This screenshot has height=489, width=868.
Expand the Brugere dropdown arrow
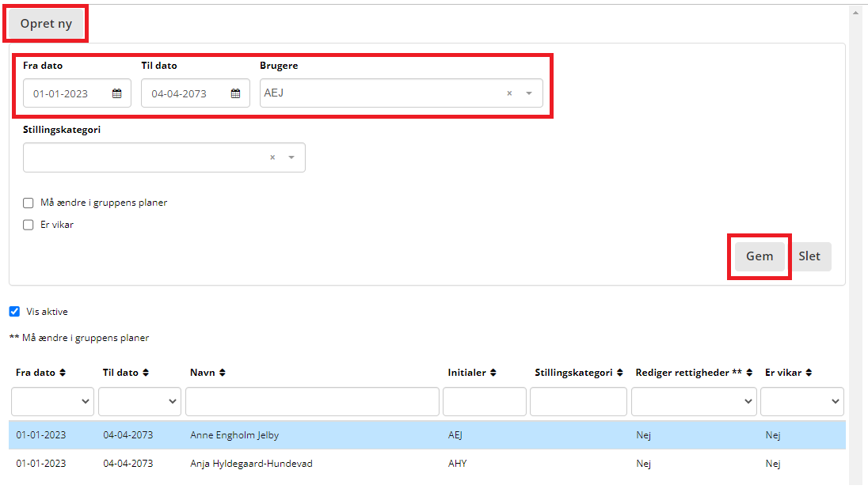529,93
